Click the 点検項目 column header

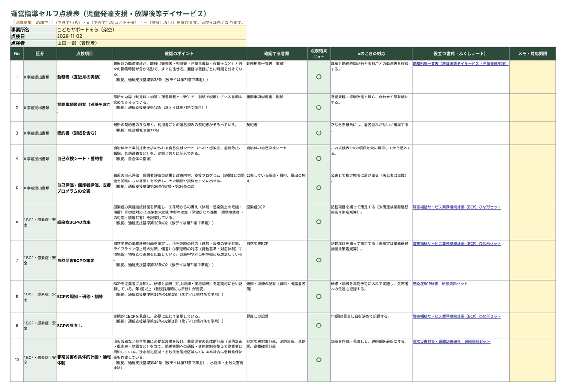84,54
